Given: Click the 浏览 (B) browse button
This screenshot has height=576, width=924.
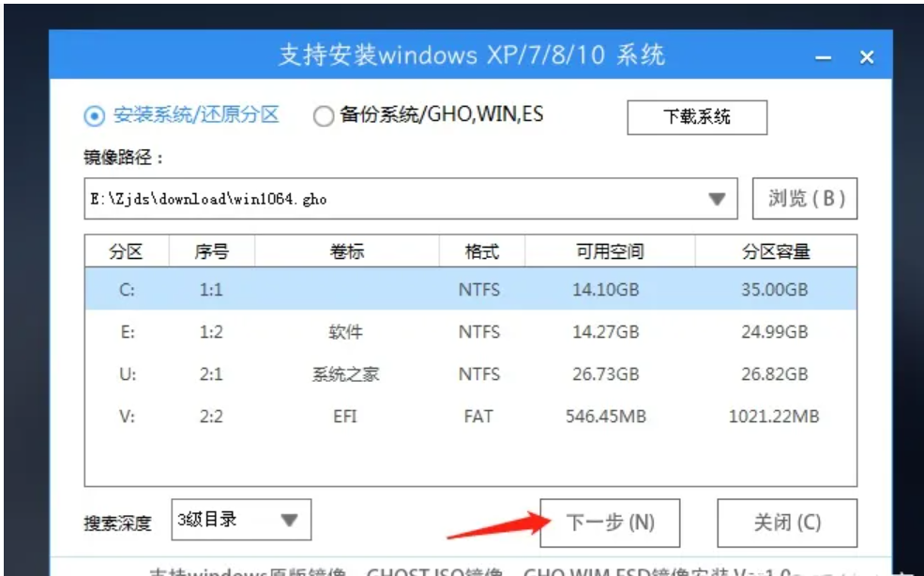Looking at the screenshot, I should click(x=806, y=198).
